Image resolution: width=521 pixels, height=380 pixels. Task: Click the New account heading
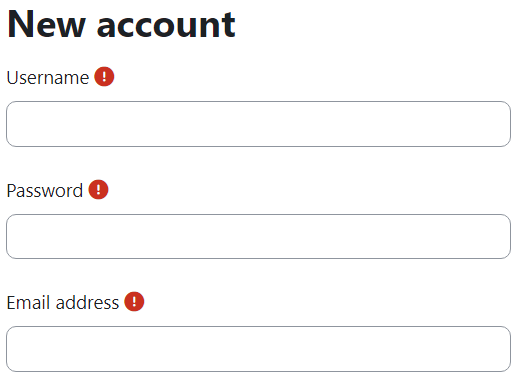pyautogui.click(x=121, y=24)
